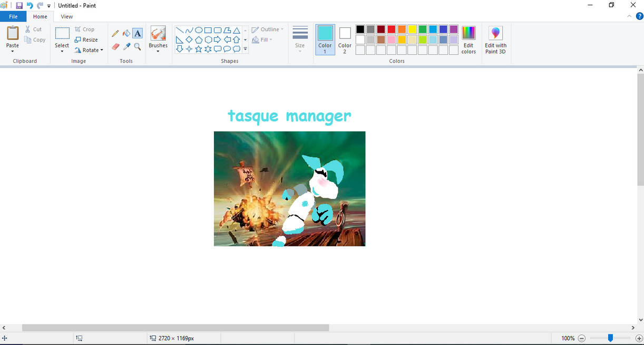Choose the Rectangle shape
The width and height of the screenshot is (644, 345).
(x=208, y=31)
